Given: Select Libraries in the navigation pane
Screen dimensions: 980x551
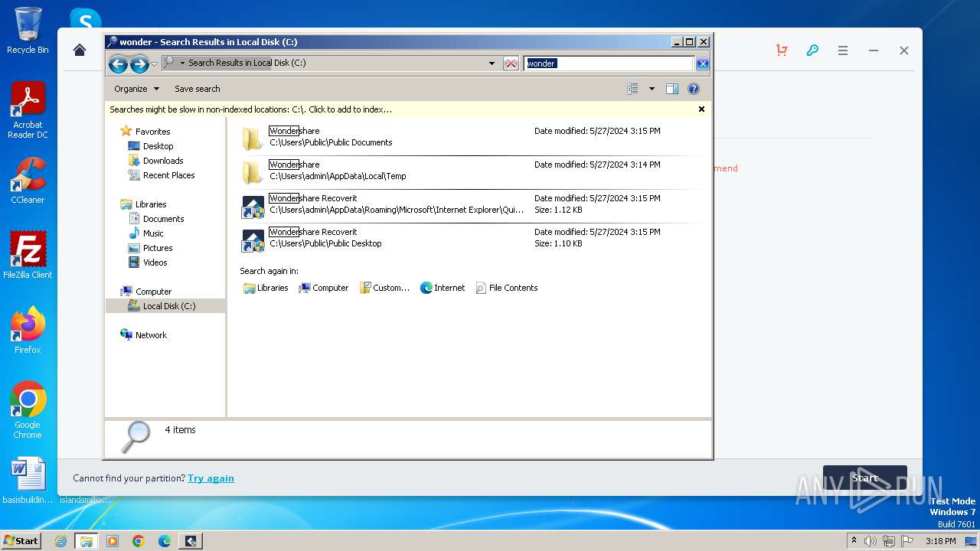Looking at the screenshot, I should (151, 204).
